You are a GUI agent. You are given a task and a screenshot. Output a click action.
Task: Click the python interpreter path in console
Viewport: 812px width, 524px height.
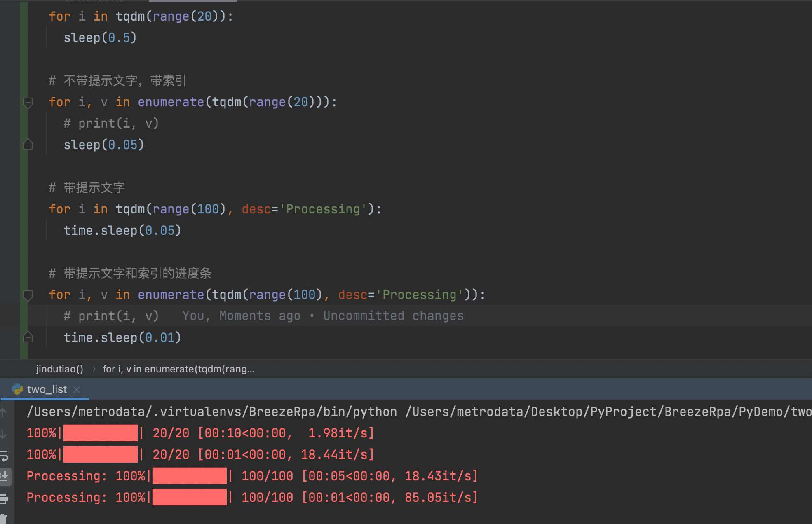click(211, 412)
